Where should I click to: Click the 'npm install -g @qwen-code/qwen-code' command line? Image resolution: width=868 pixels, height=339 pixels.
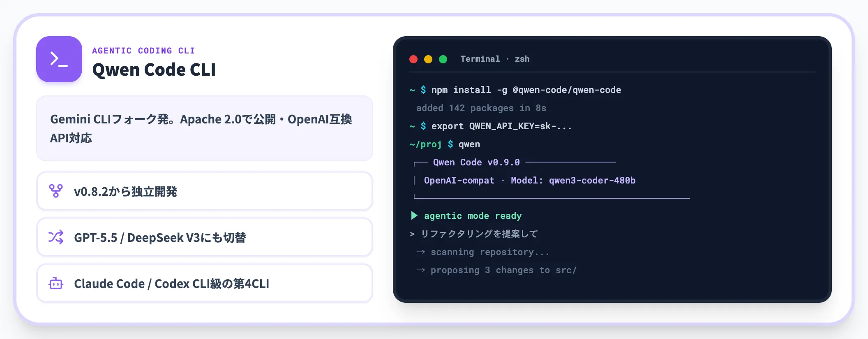pyautogui.click(x=515, y=90)
